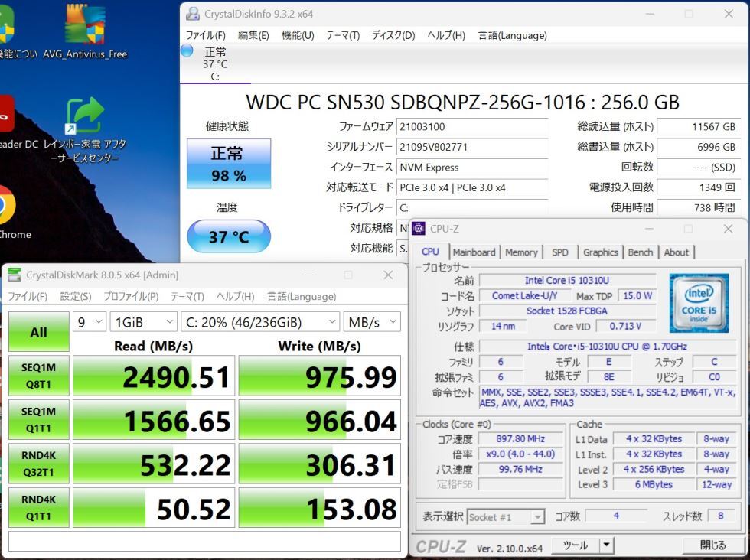
Task: Click the CrystalDiskMark title bar icon
Action: [x=15, y=275]
